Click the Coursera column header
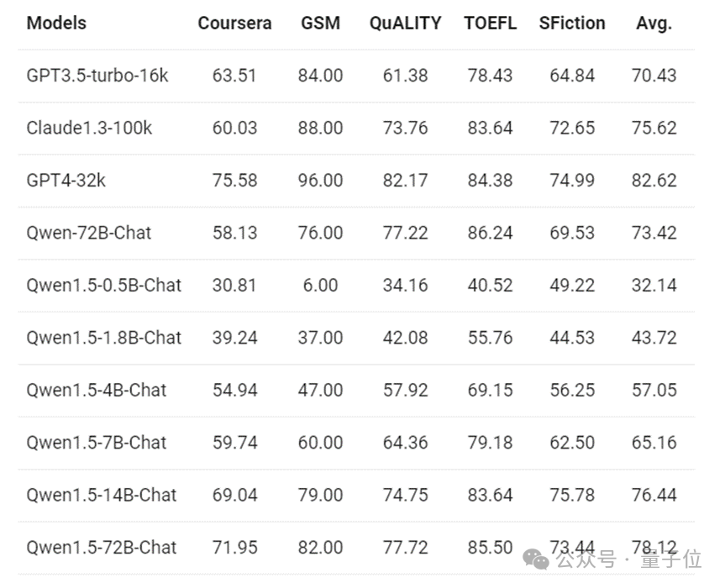Image resolution: width=725 pixels, height=588 pixels. tap(234, 23)
